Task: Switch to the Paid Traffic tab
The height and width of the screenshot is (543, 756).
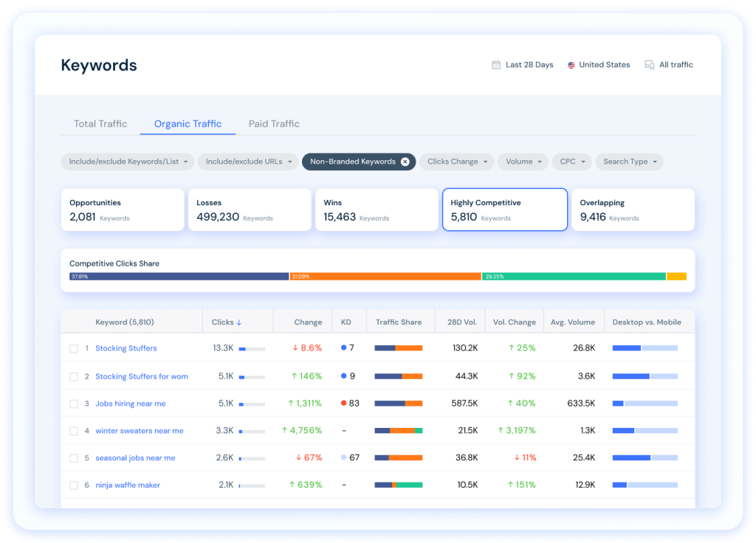Action: click(x=274, y=124)
